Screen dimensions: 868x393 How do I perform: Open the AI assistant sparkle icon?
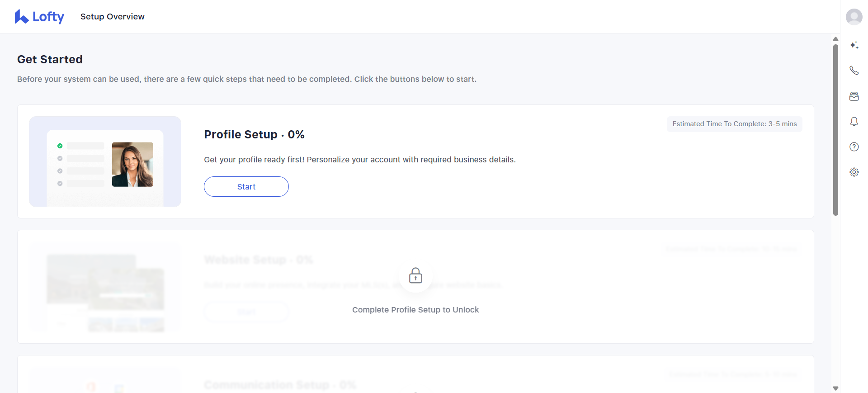point(854,45)
